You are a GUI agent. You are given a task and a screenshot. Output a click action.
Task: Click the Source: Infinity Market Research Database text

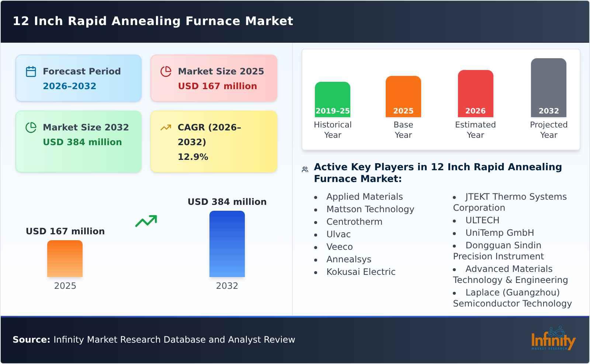tap(154, 340)
